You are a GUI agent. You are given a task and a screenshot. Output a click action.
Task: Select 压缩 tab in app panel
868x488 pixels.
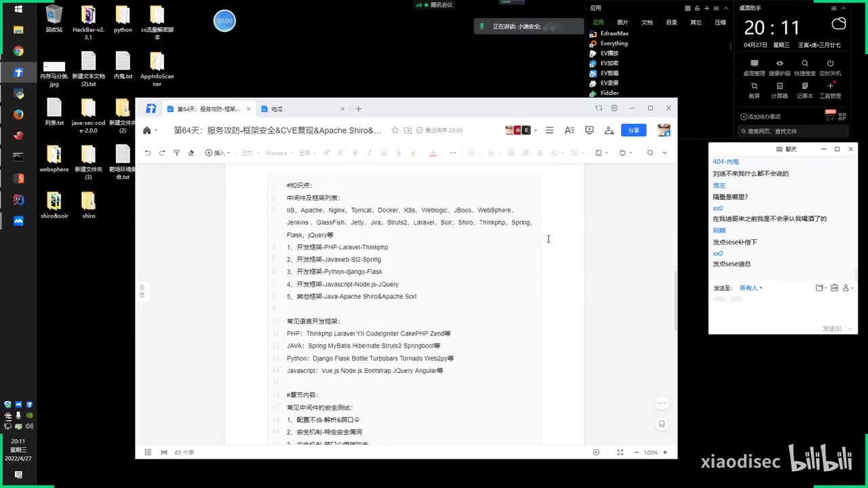[x=720, y=22]
